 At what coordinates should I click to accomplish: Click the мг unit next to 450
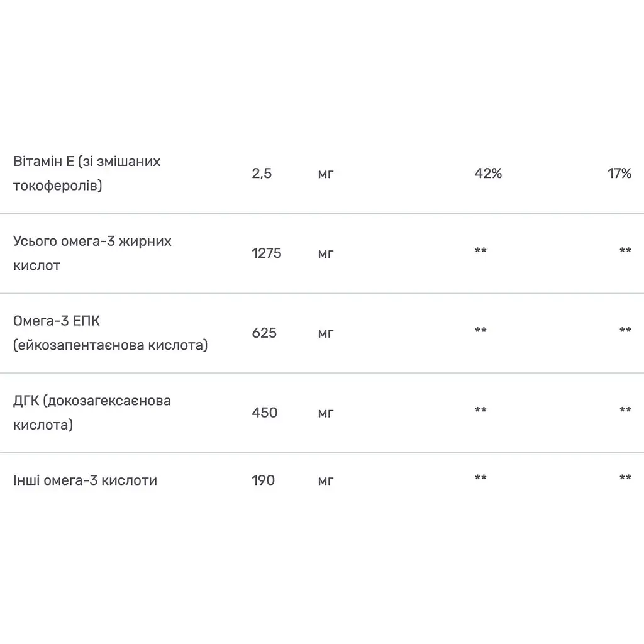[326, 413]
